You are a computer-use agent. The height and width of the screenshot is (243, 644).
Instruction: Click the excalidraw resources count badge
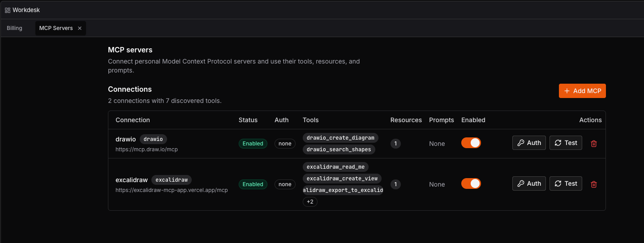395,184
